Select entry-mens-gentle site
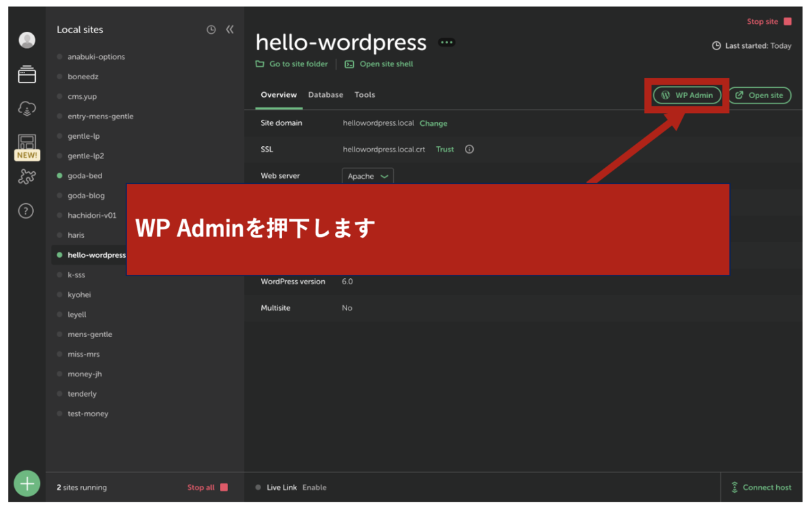The height and width of the screenshot is (511, 812). [x=100, y=116]
